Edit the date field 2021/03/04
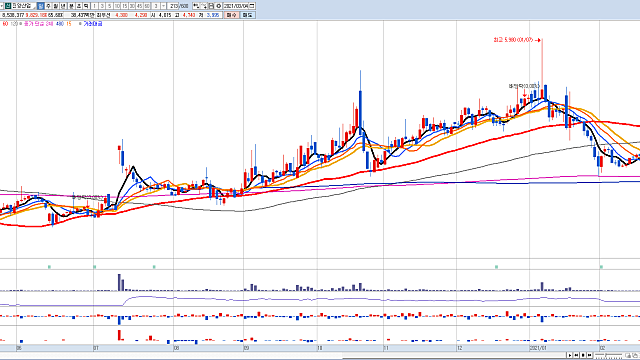Image resolution: width=640 pixels, height=360 pixels. (x=236, y=6)
